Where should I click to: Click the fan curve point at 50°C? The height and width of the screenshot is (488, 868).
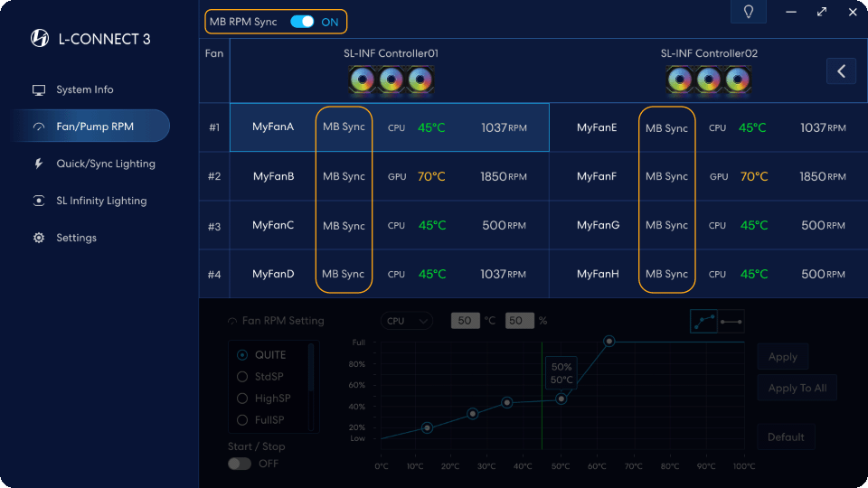(561, 399)
